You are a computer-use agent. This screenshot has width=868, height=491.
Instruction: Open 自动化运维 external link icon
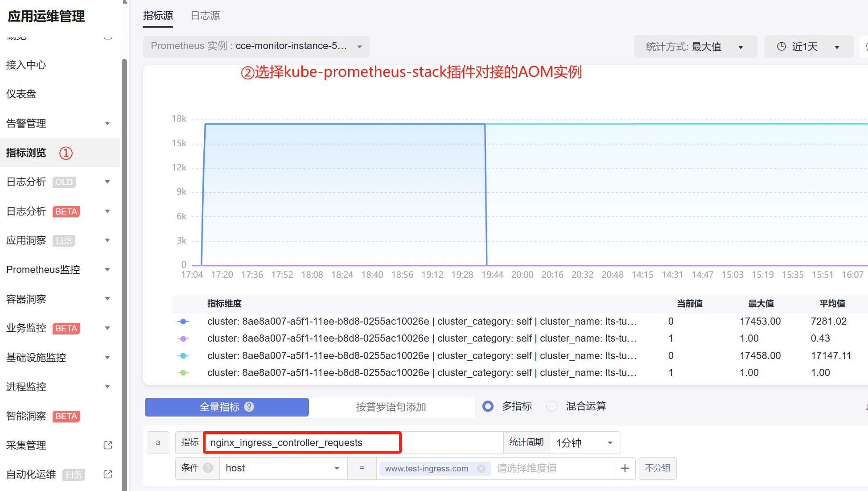click(x=108, y=474)
